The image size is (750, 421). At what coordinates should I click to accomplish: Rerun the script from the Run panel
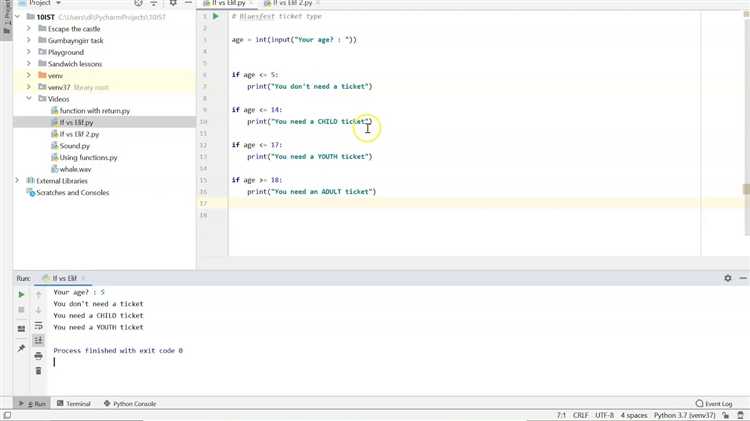[x=21, y=295]
